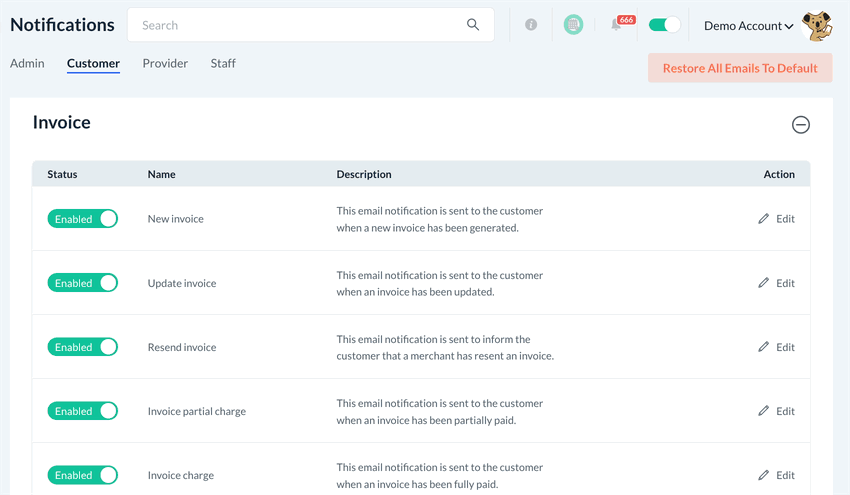Open the Staff tab
This screenshot has height=495, width=850.
(223, 63)
